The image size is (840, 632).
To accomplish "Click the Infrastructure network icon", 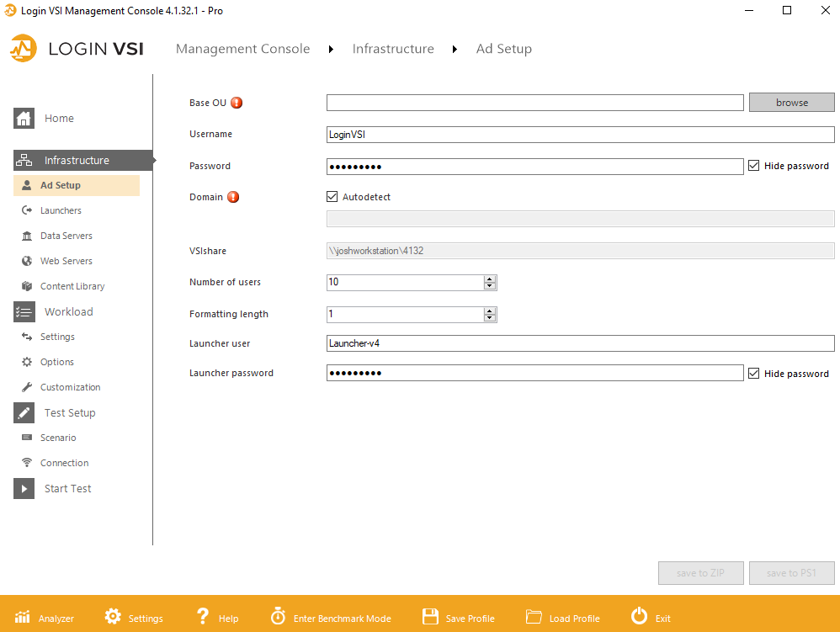I will [24, 160].
